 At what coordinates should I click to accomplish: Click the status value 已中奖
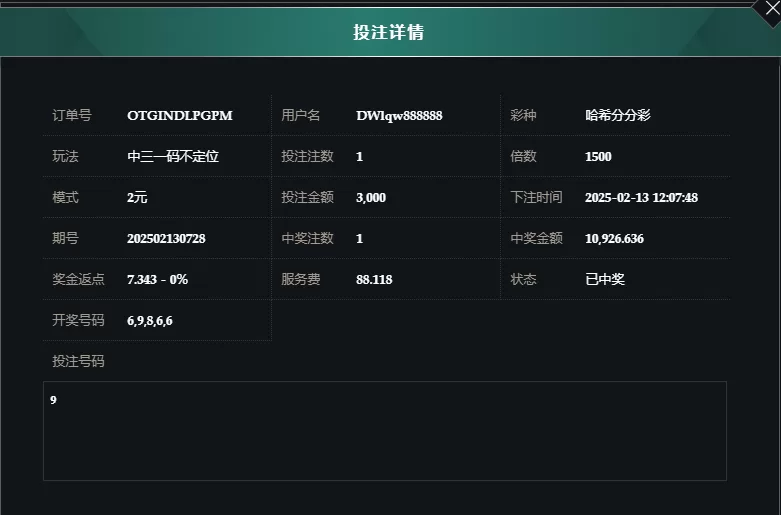[605, 279]
